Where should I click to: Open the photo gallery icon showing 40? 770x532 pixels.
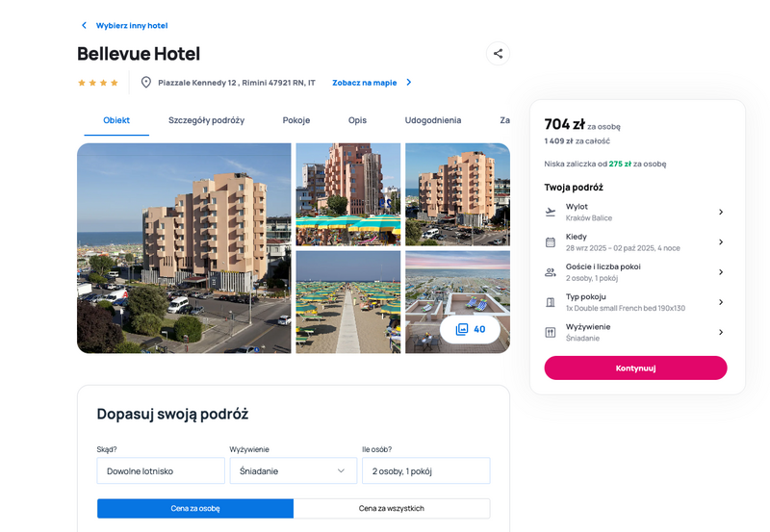[462, 329]
